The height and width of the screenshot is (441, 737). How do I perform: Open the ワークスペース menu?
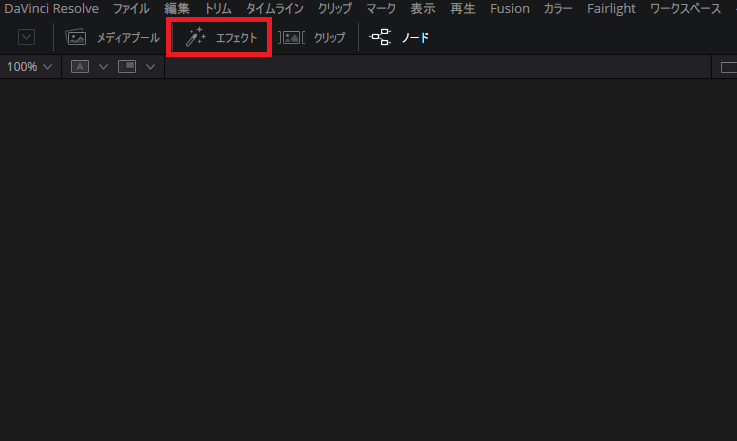[x=685, y=8]
